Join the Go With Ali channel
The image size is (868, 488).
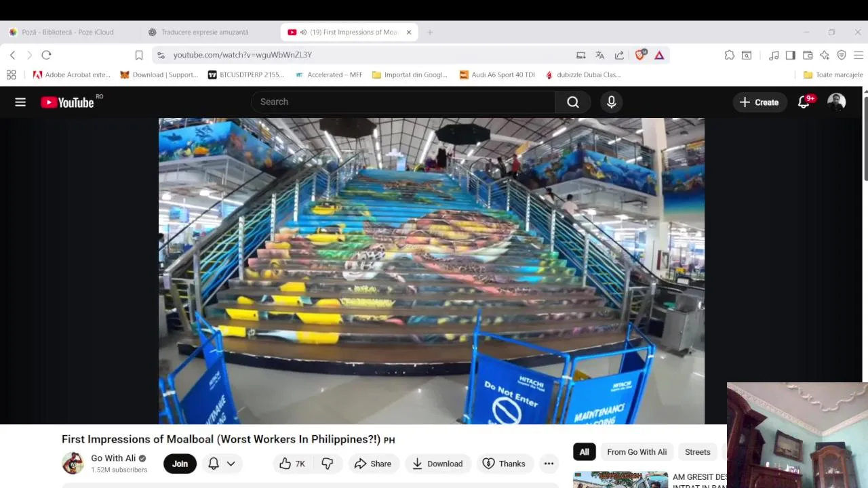pos(180,464)
